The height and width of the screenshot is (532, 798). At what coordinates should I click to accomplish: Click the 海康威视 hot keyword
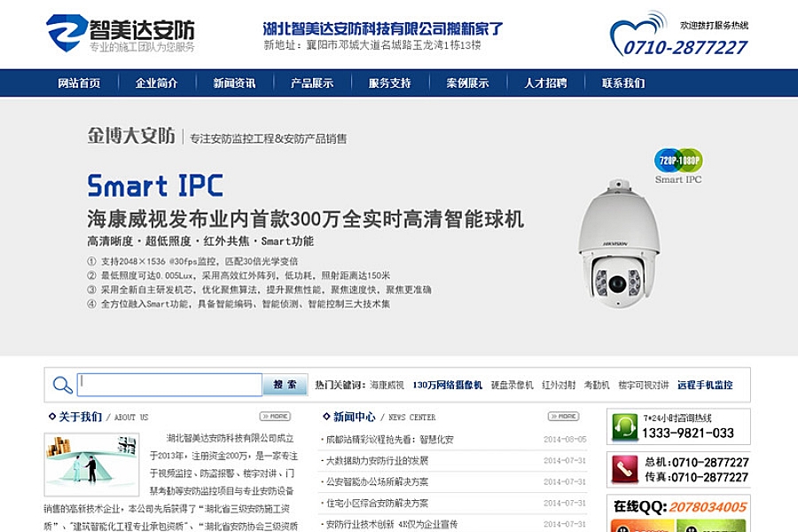pyautogui.click(x=387, y=385)
